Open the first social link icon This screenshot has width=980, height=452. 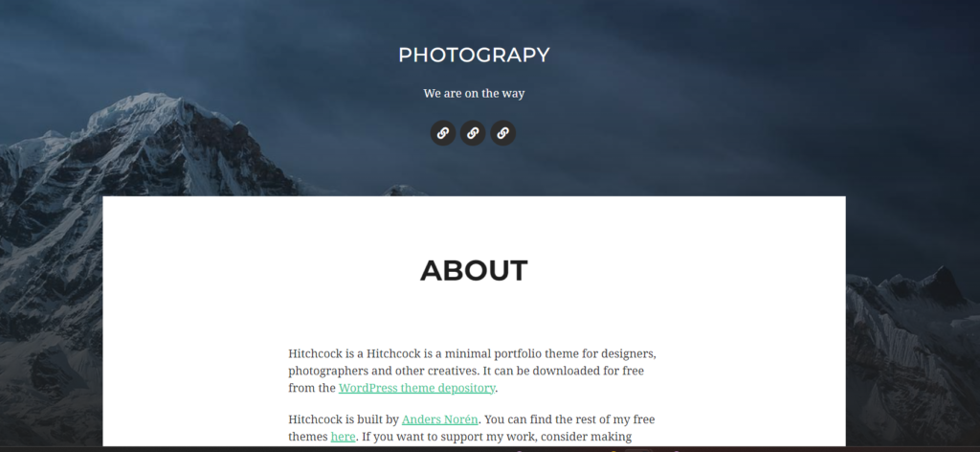pyautogui.click(x=443, y=133)
